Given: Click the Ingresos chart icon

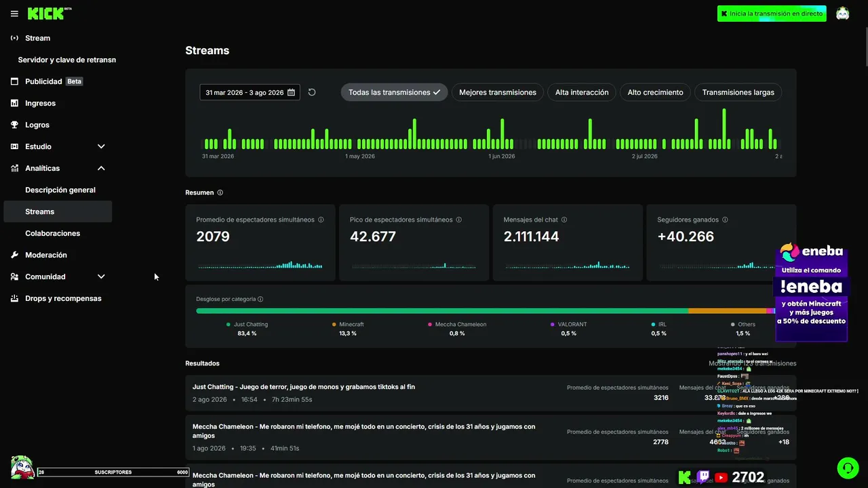Looking at the screenshot, I should (14, 103).
